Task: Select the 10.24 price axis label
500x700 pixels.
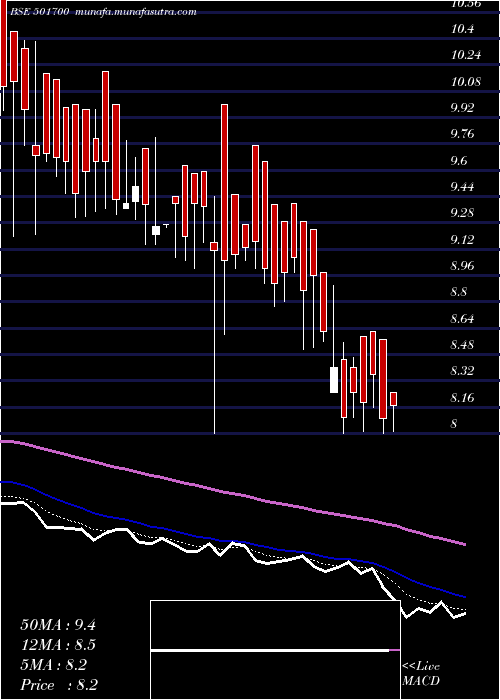Action: [x=467, y=55]
